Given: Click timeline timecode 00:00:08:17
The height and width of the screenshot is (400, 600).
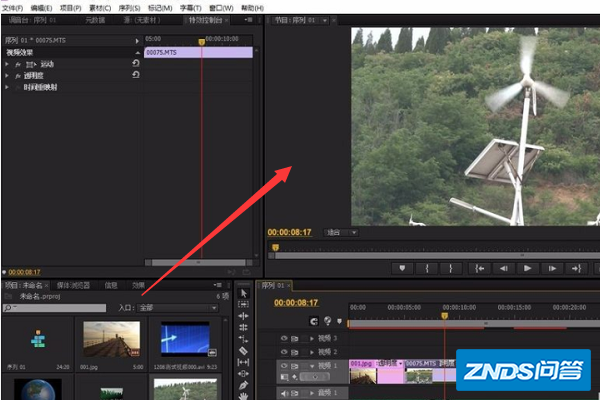Looking at the screenshot, I should (x=296, y=303).
